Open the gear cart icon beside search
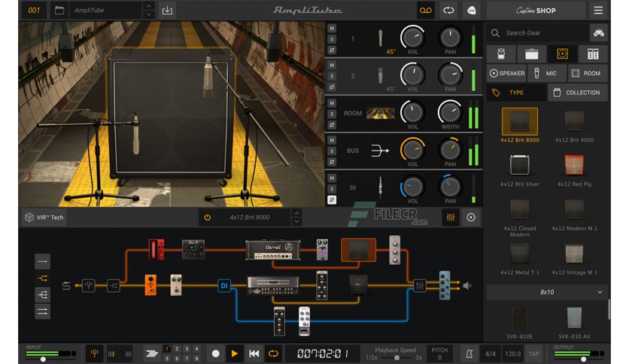The image size is (629, 364). pyautogui.click(x=599, y=33)
